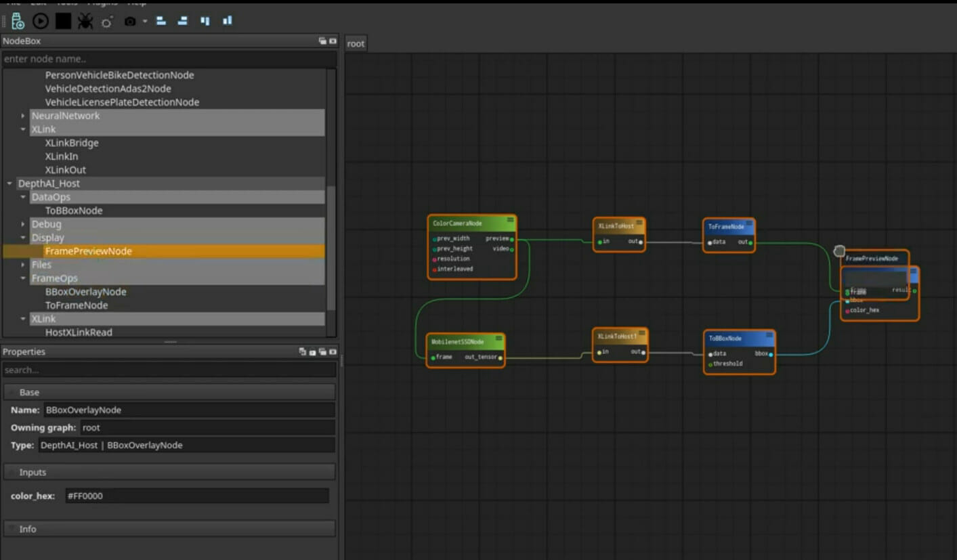
Task: Collapse the XLink group above HostXLinkRead
Action: (23, 319)
